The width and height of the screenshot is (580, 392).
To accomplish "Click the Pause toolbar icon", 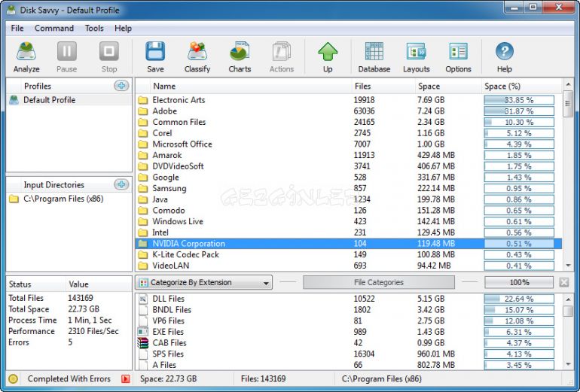I will [66, 57].
